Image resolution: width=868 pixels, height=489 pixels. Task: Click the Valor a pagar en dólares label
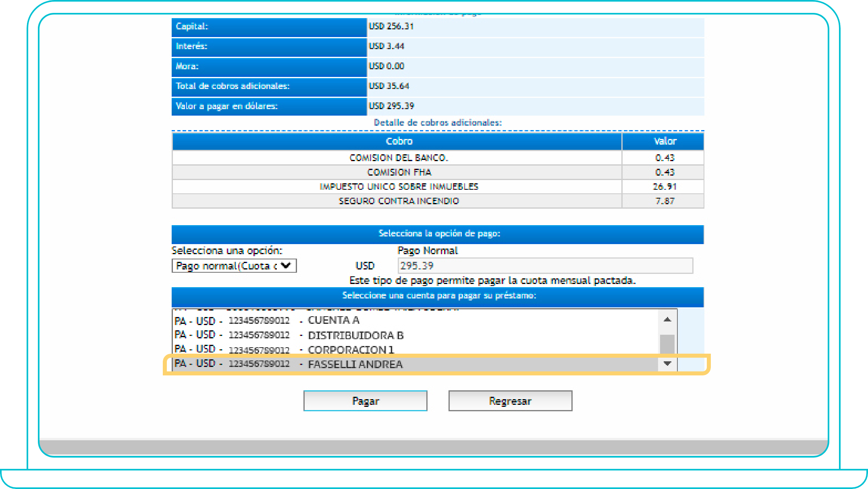click(227, 106)
